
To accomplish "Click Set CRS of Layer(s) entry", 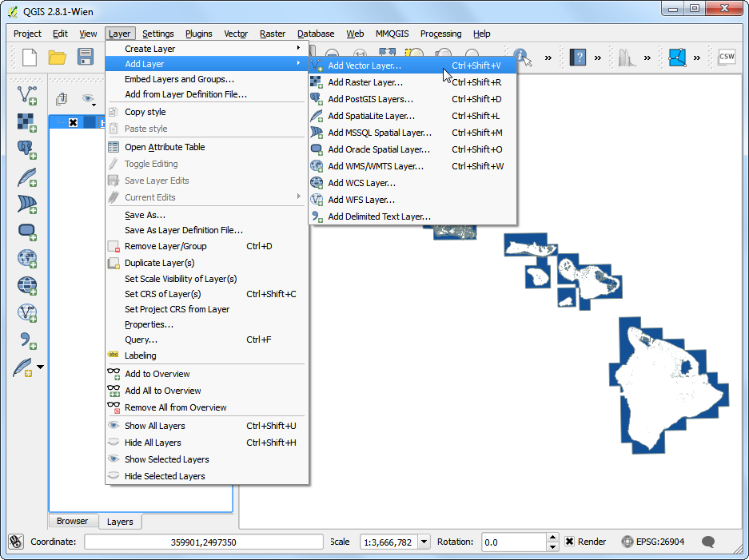I will [207, 294].
